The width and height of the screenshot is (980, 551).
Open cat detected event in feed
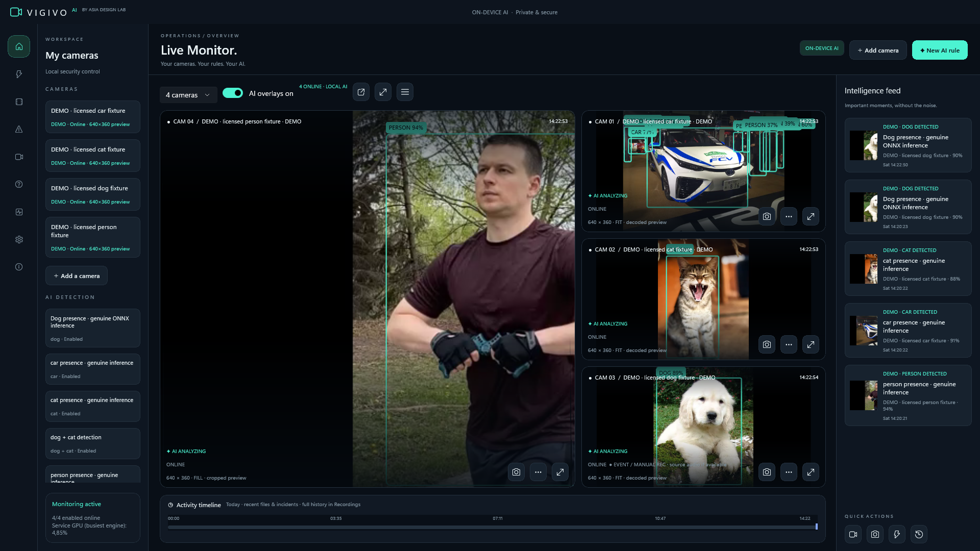point(908,268)
